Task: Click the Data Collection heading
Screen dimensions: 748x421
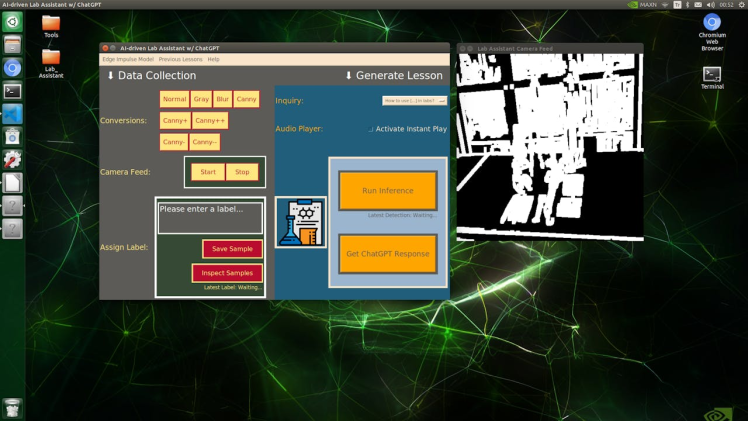Action: pyautogui.click(x=151, y=75)
